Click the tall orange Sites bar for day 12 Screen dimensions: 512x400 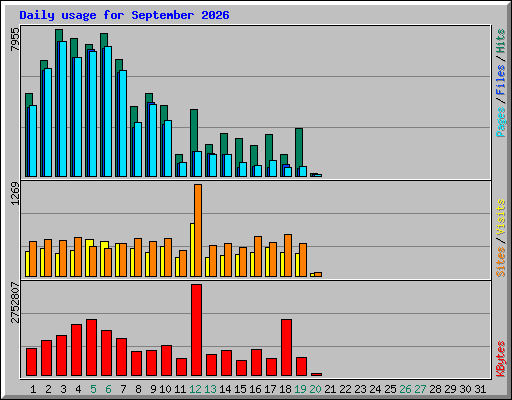pyautogui.click(x=198, y=230)
